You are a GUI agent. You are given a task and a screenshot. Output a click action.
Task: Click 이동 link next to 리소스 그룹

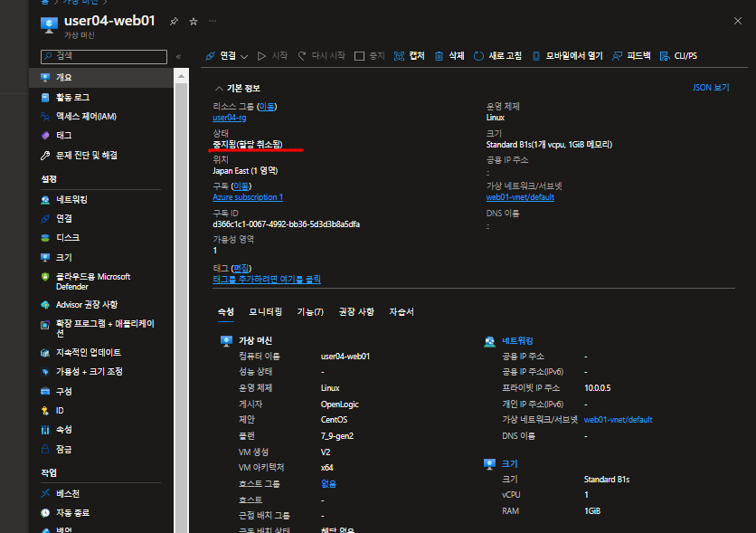266,107
